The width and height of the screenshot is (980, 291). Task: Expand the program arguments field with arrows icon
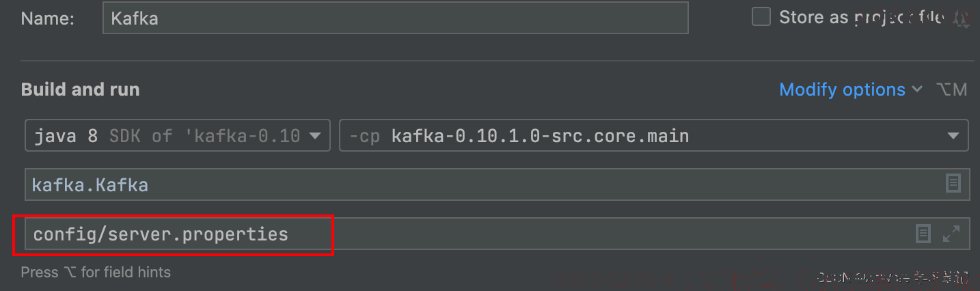pos(951,234)
